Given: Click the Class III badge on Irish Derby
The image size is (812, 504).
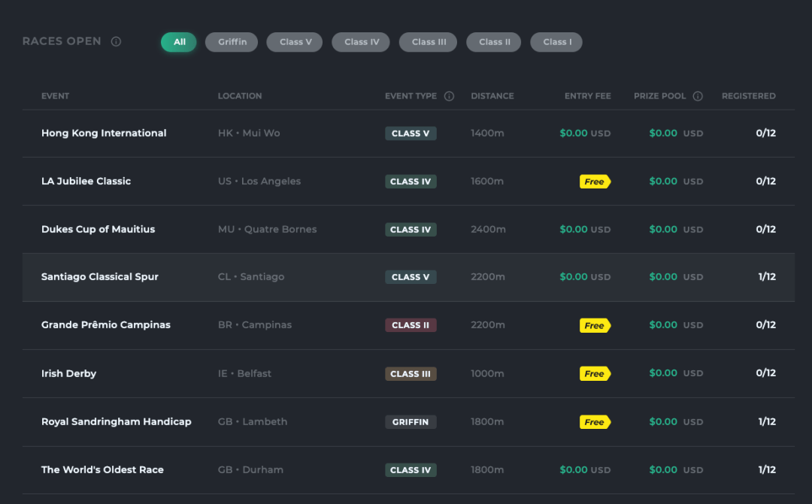Looking at the screenshot, I should click(x=411, y=373).
